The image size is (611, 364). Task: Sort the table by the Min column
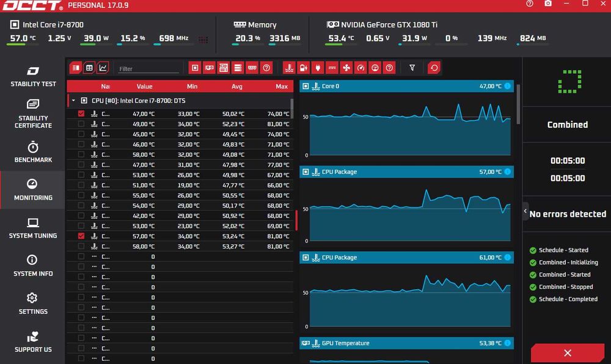192,87
